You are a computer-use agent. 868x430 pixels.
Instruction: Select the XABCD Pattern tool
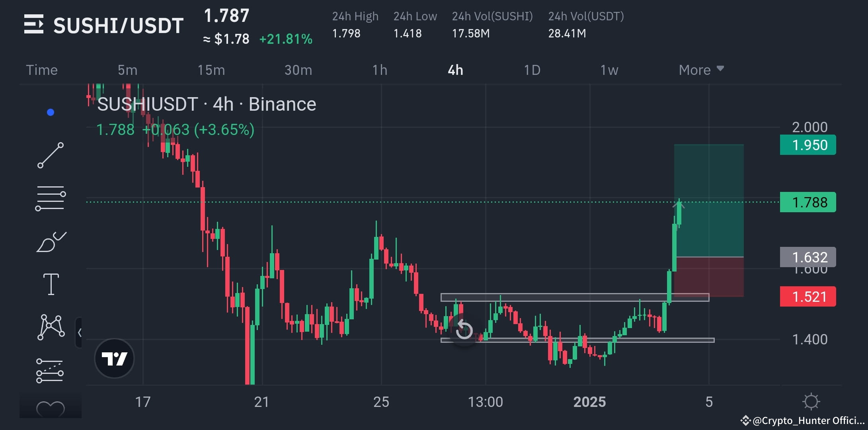50,326
